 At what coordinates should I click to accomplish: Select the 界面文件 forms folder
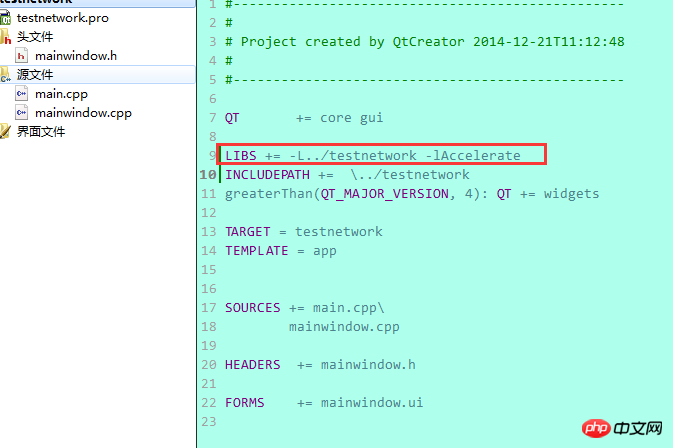41,132
